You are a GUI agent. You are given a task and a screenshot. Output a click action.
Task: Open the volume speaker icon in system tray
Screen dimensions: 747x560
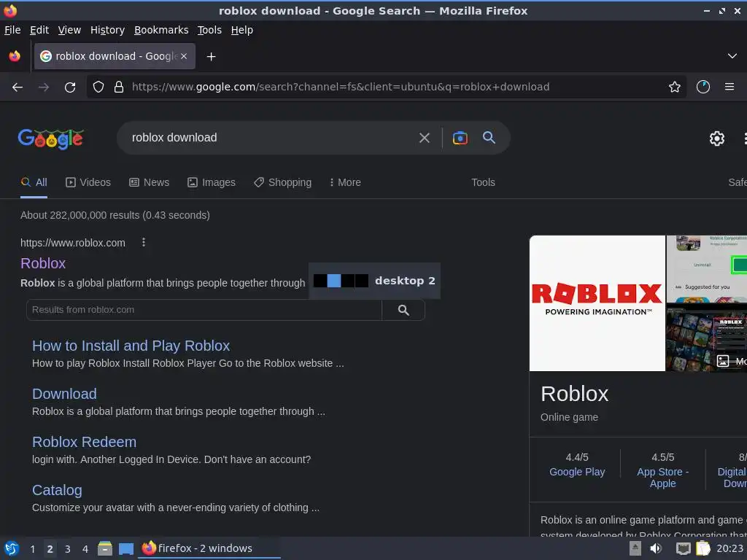(x=656, y=548)
